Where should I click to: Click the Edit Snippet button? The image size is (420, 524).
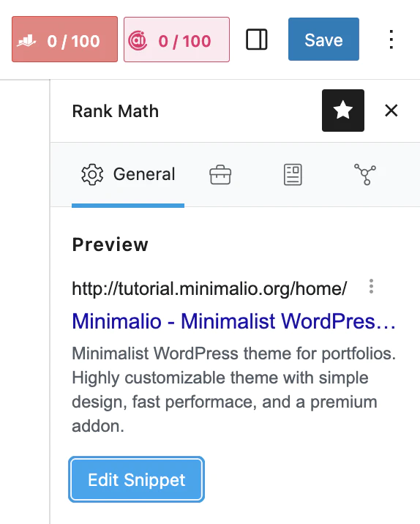click(136, 479)
